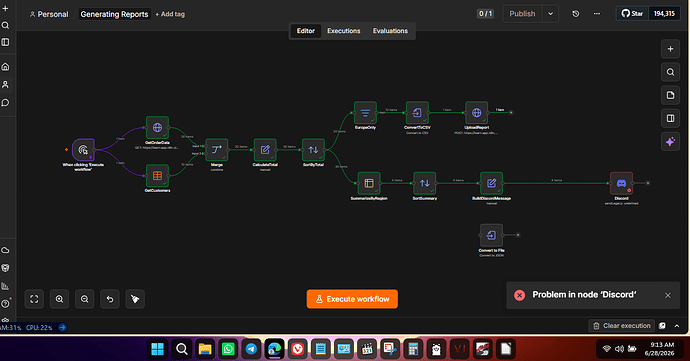Expand the logs panel chevron

[677, 326]
